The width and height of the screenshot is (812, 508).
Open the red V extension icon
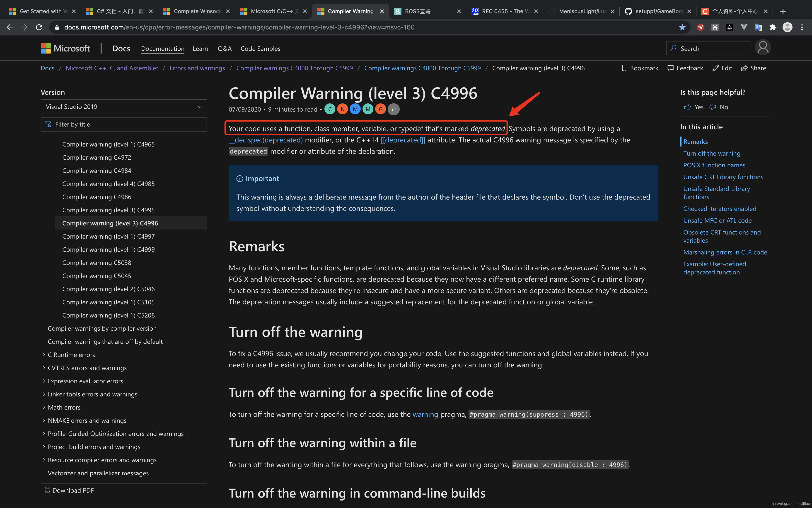(x=700, y=27)
